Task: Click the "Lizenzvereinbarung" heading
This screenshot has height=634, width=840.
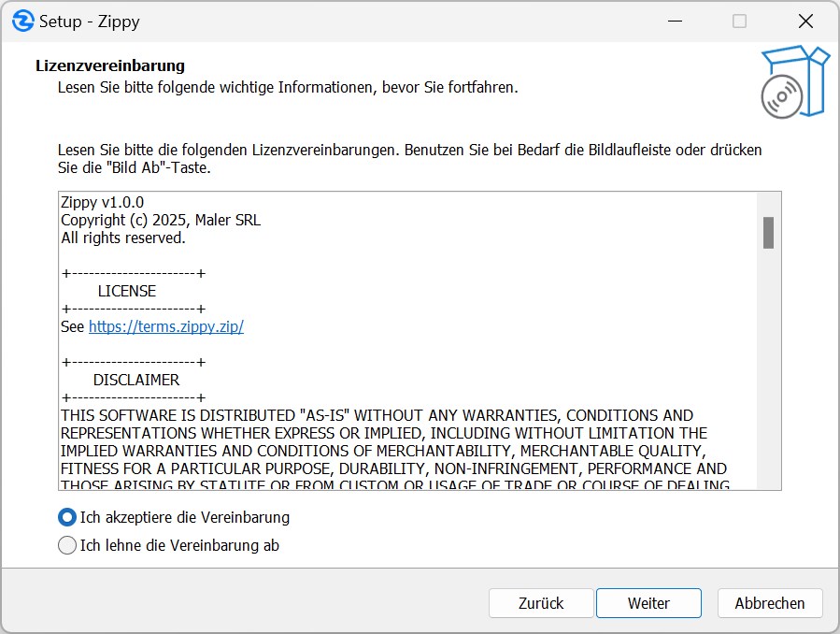Action: (110, 65)
